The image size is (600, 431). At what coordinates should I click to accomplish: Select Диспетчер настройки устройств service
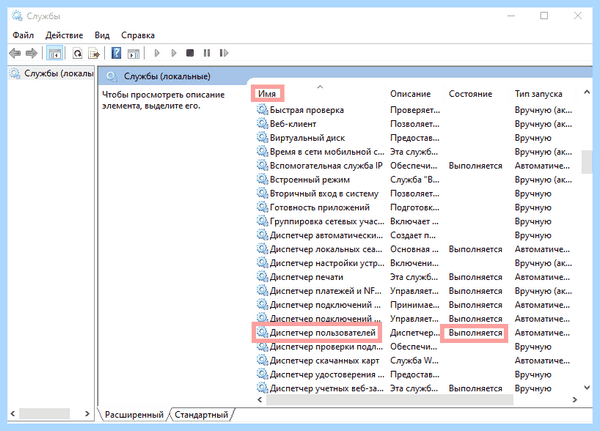click(x=327, y=263)
